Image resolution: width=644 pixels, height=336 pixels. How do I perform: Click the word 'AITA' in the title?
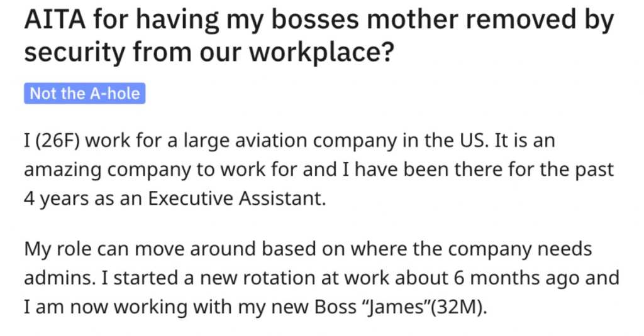coord(55,19)
